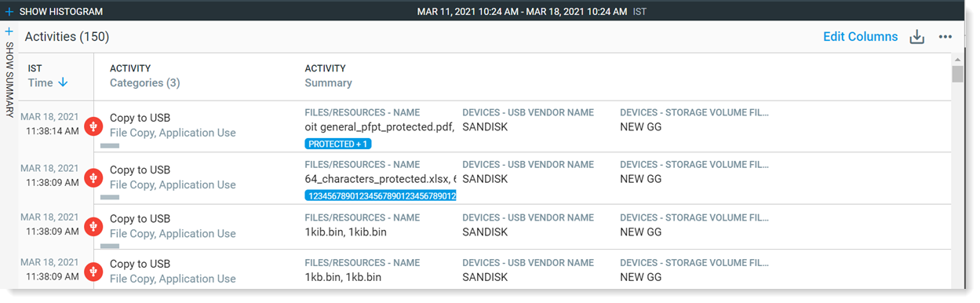Screen dimensions: 980x303
Task: Click the Show Summary plus icon
Action: click(x=9, y=31)
